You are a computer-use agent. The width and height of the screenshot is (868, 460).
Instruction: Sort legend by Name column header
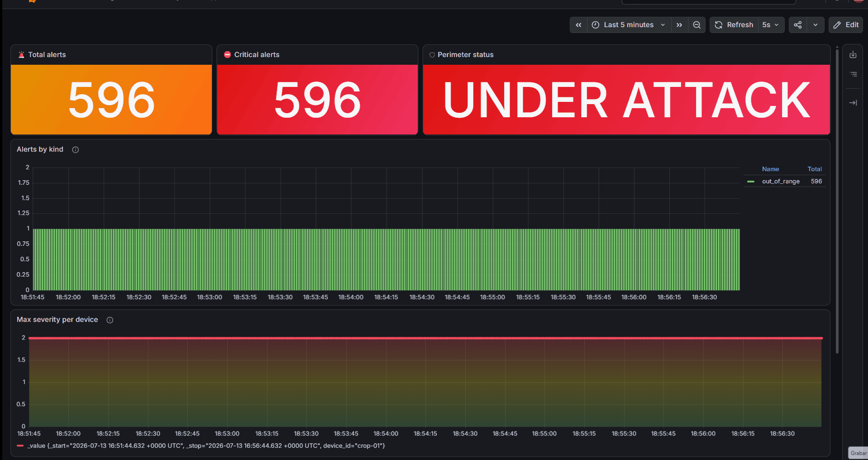770,169
